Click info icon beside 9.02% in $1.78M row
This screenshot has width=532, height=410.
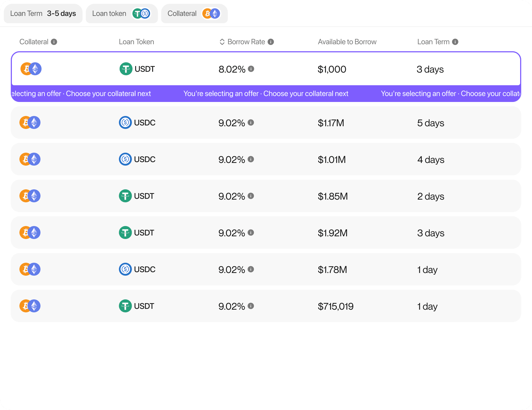tap(251, 269)
